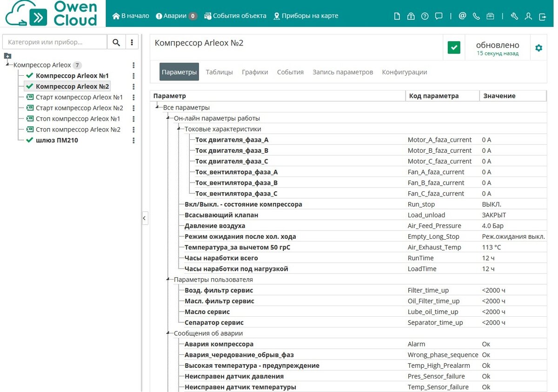
Task: Click the phone contact icon in header
Action: pos(476,16)
